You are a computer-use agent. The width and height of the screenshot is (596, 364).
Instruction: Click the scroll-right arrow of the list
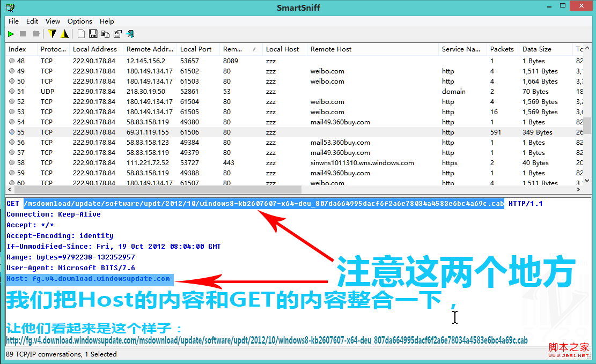[x=578, y=189]
